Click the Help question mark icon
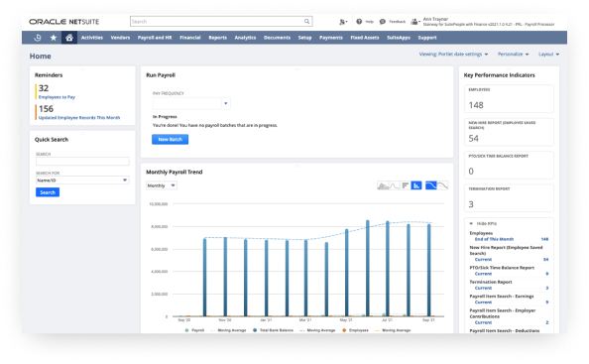Viewport: 589px width, 364px height. tap(359, 22)
